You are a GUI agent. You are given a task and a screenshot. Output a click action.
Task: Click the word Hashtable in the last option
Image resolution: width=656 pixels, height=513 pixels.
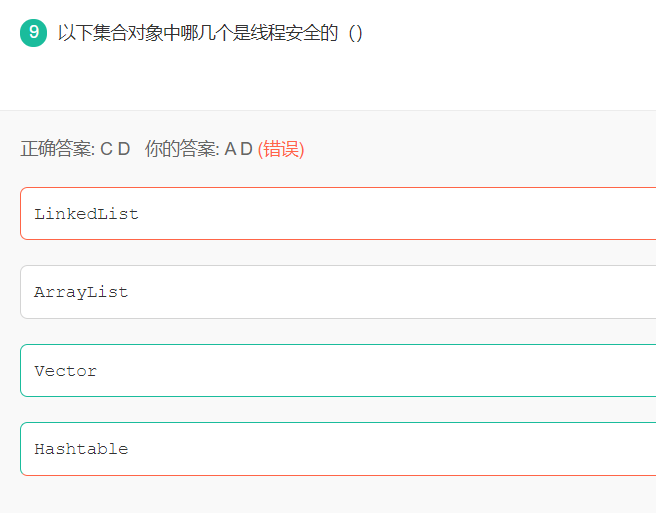(81, 449)
